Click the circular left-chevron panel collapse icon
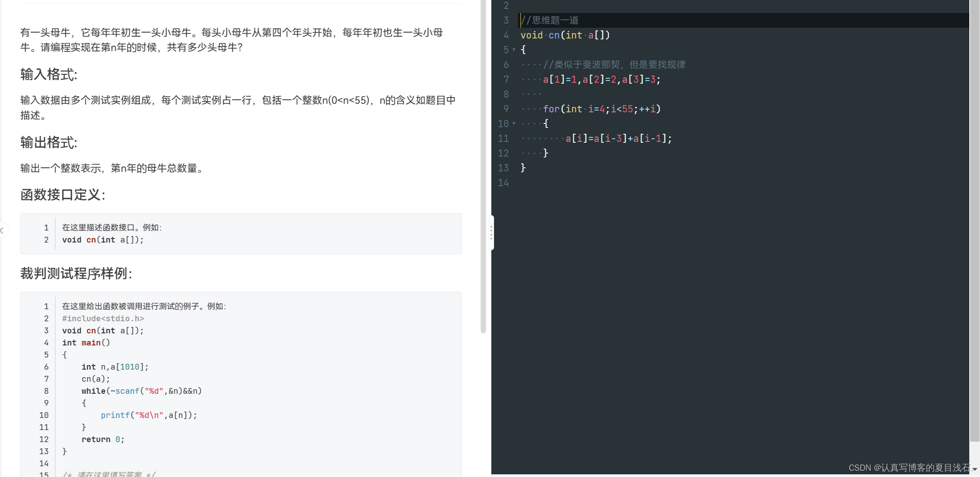 (3, 230)
